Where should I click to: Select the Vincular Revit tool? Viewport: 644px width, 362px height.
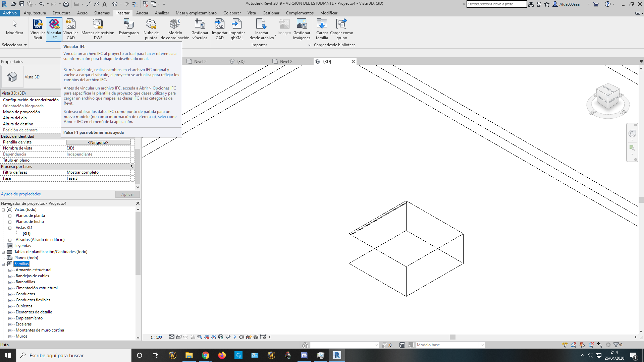(38, 28)
